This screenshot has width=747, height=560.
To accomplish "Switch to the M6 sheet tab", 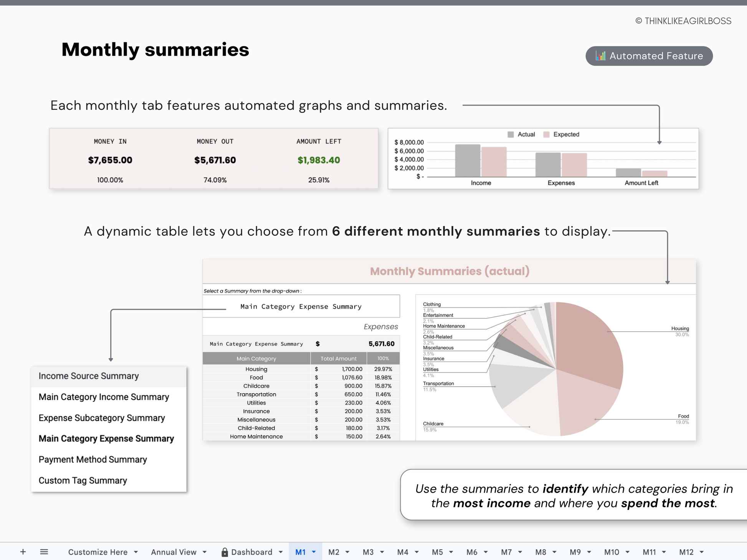I will 472,552.
